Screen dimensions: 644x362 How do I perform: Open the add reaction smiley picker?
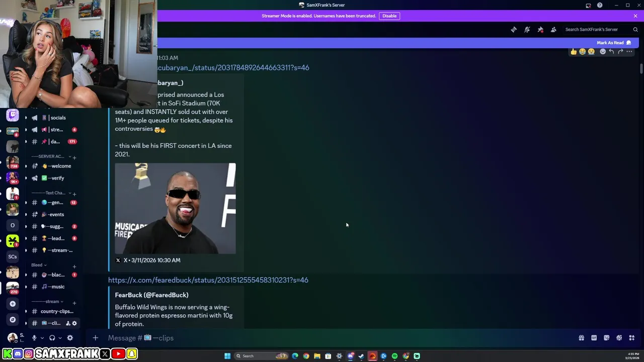point(603,51)
